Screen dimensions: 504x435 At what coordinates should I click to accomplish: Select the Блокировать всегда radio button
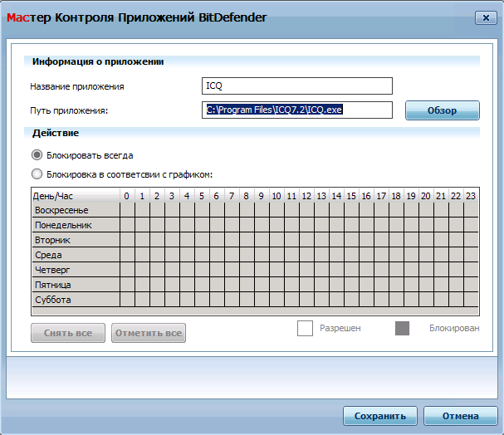37,155
